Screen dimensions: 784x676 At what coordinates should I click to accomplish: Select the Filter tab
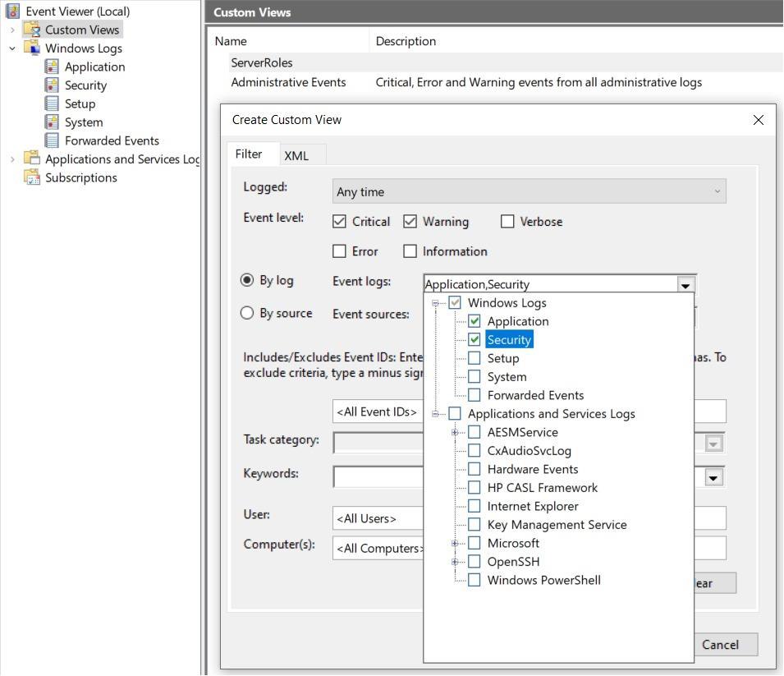point(249,154)
